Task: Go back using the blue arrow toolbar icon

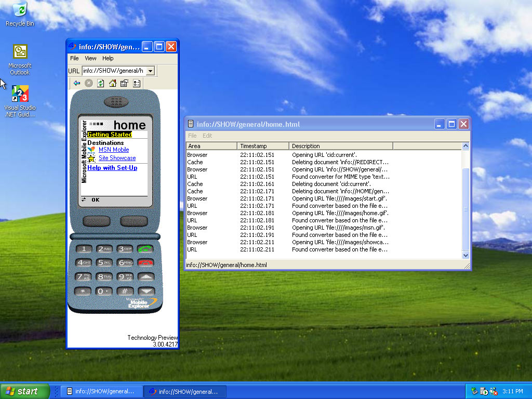Action: (77, 83)
